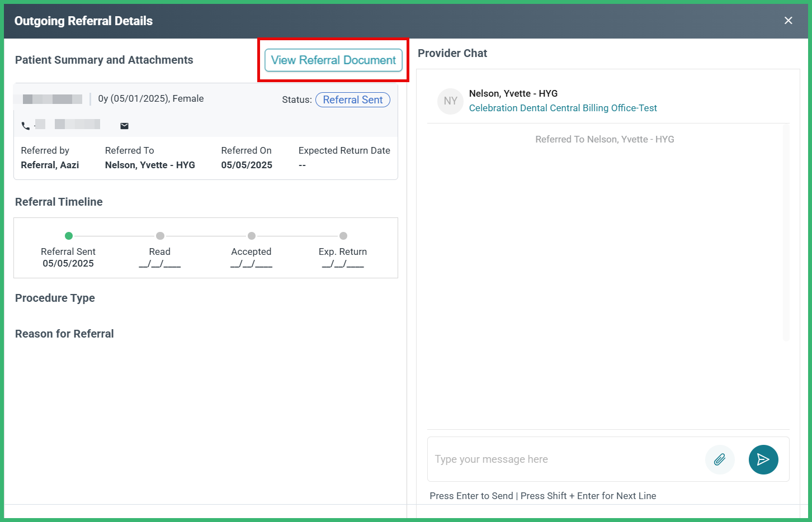Image resolution: width=812 pixels, height=522 pixels.
Task: Click Nelson, Yvette - HYG in the chat header
Action: (513, 93)
